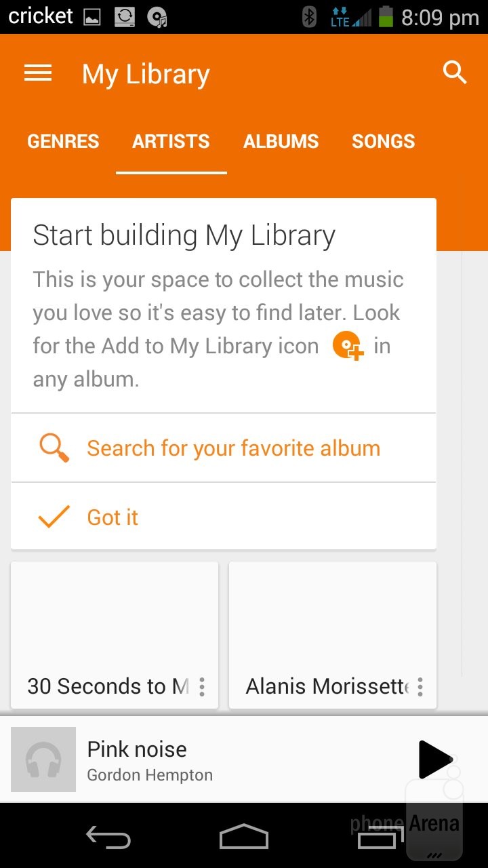Open overflow menu for Alanis Morissette
This screenshot has height=868, width=488.
click(420, 688)
